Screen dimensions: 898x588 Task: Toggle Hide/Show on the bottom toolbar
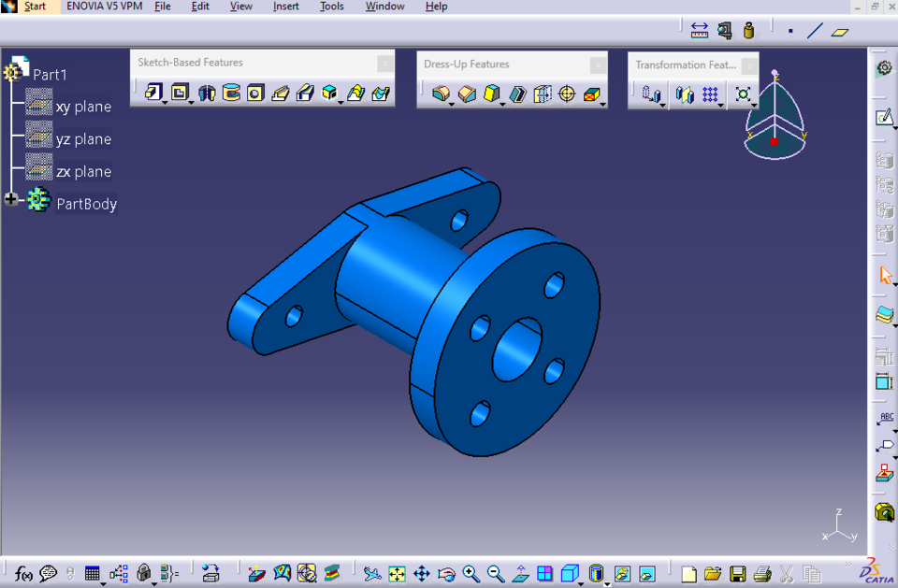pos(624,571)
